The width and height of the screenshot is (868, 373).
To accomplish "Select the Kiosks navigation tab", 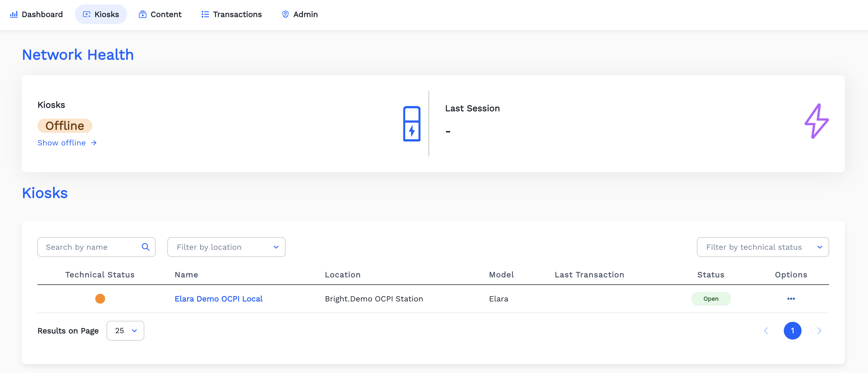I will click(101, 15).
